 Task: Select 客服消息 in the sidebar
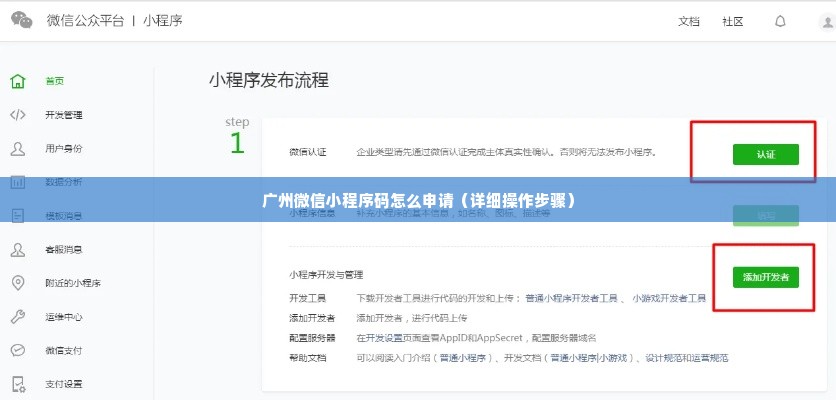(x=63, y=250)
